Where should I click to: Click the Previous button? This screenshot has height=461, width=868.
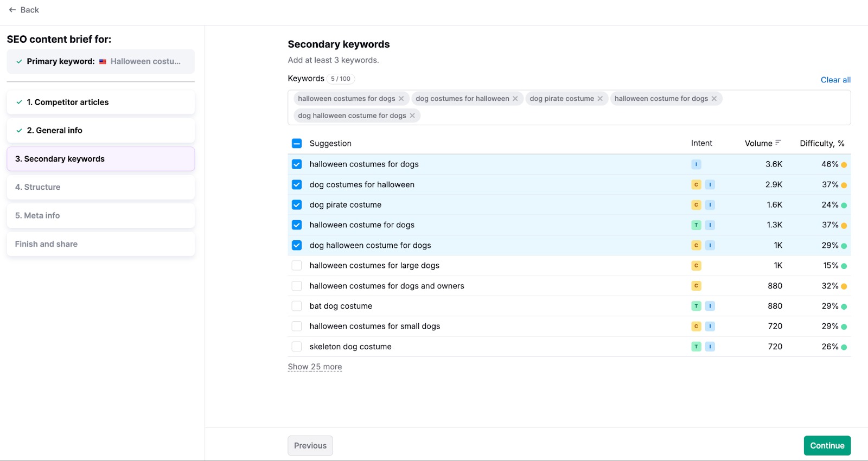[310, 446]
